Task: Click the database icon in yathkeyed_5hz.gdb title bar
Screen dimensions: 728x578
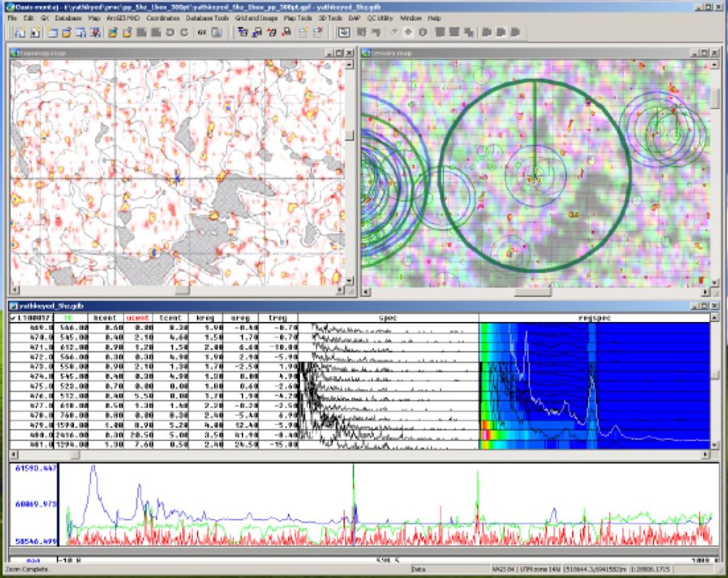Action: 14,306
